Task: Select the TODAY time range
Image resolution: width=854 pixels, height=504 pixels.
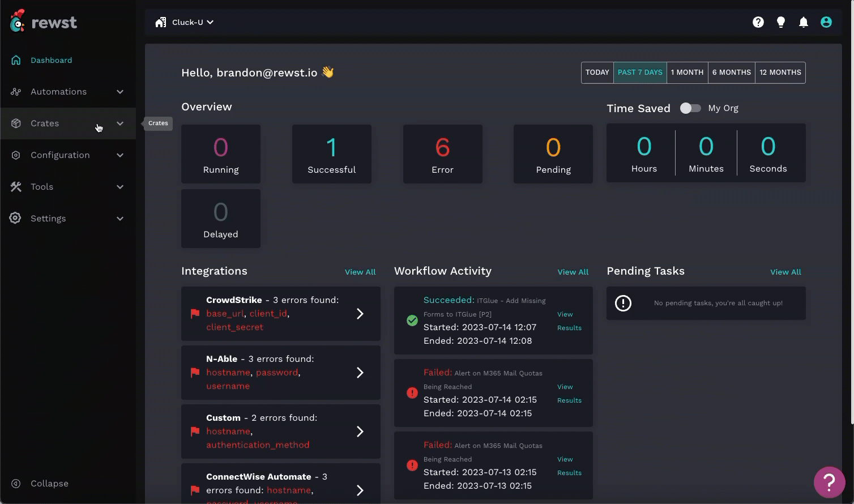Action: point(597,72)
